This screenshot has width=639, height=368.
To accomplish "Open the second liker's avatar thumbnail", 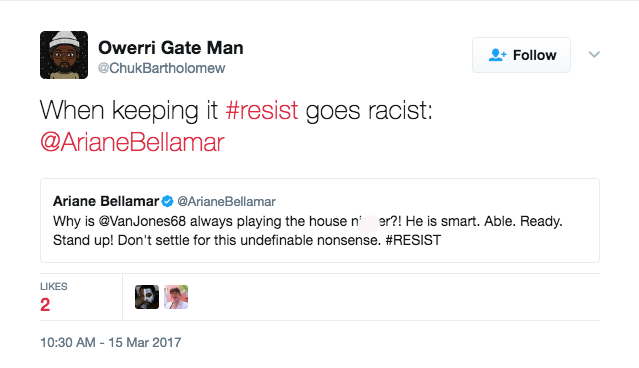I will pyautogui.click(x=176, y=297).
